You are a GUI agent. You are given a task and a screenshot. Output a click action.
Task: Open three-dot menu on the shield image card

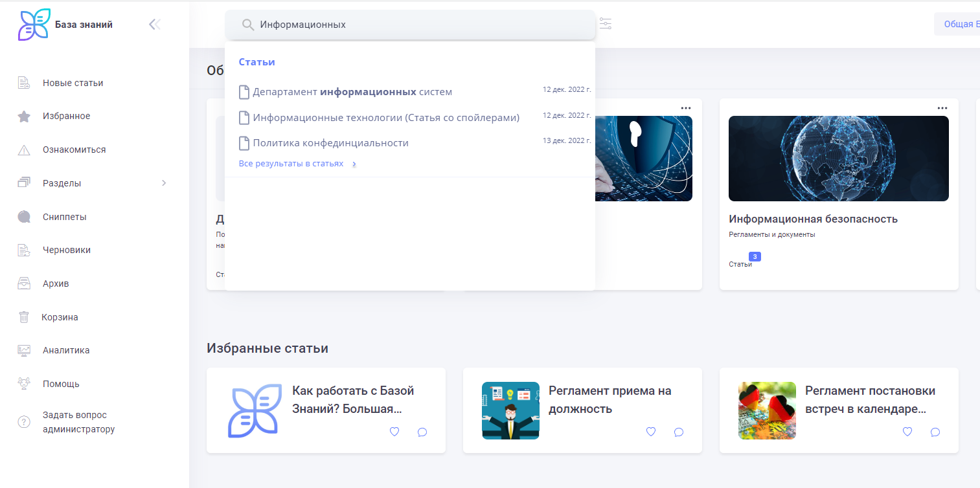686,107
